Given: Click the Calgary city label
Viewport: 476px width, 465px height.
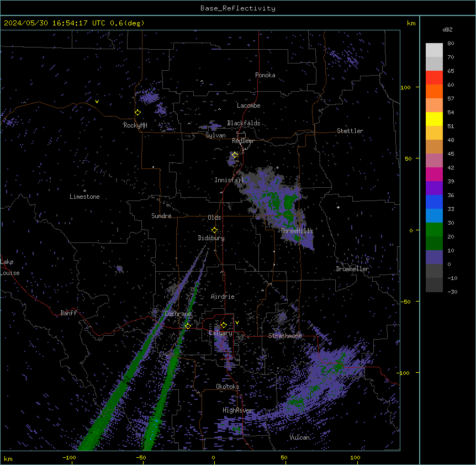Looking at the screenshot, I should (220, 333).
